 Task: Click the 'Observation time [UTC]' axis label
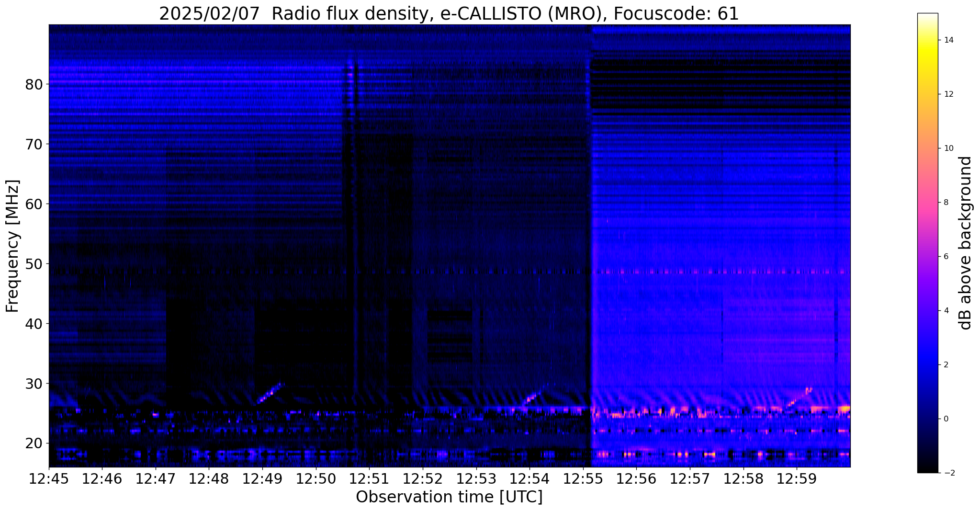click(x=449, y=497)
